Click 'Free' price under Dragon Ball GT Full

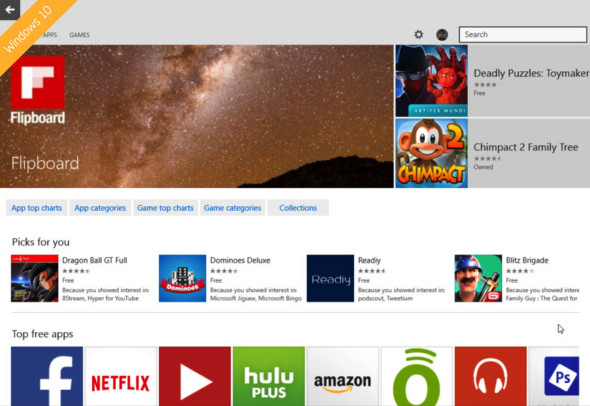[68, 280]
